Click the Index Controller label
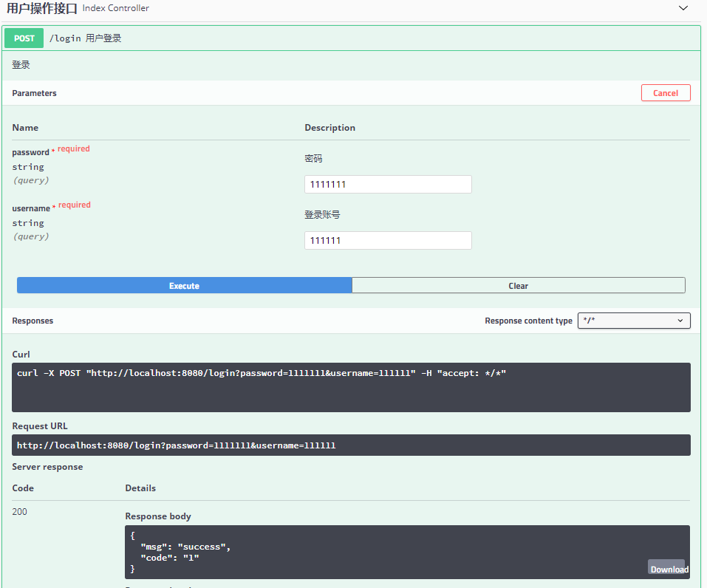Viewport: 707px width, 588px height. [x=116, y=8]
